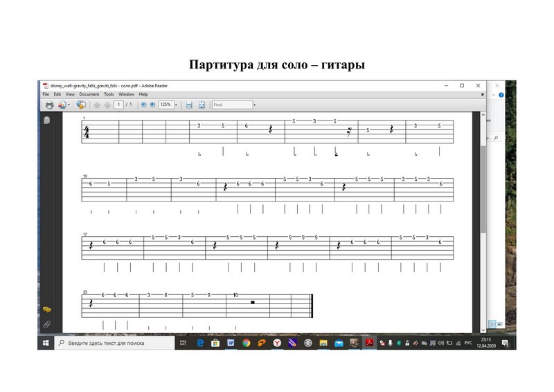Screen dimensions: 554x392
Task: Click the Print icon in the toolbar
Action: [x=49, y=105]
